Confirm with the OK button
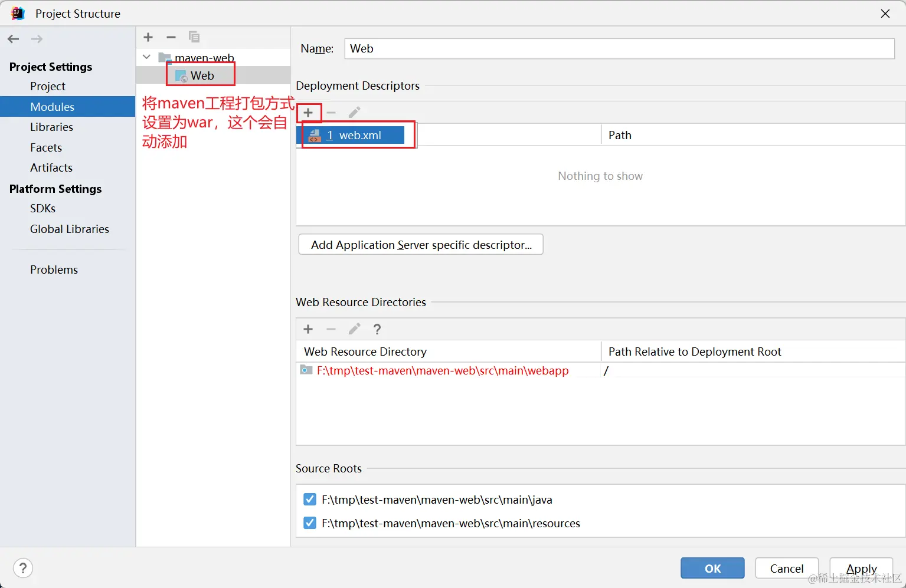 pos(712,569)
